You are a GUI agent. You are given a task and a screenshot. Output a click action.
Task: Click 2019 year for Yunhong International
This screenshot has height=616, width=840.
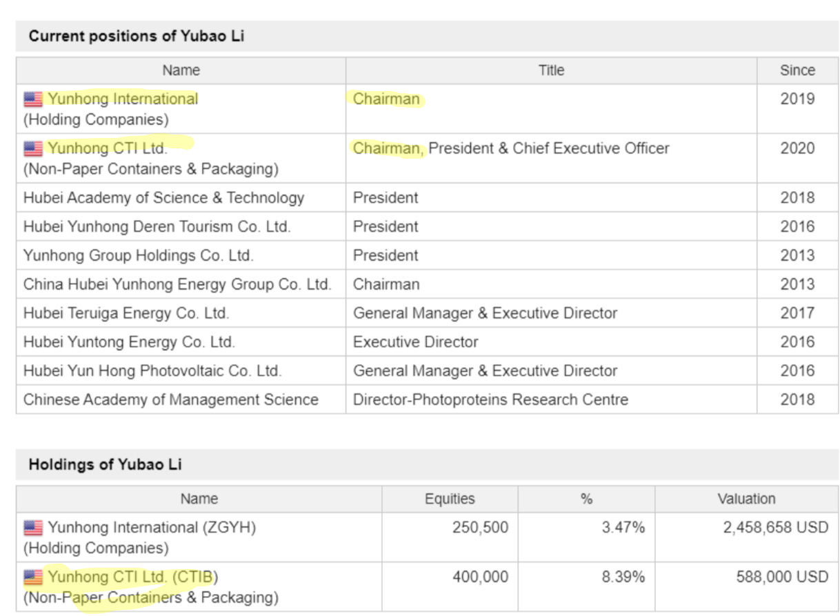click(797, 99)
